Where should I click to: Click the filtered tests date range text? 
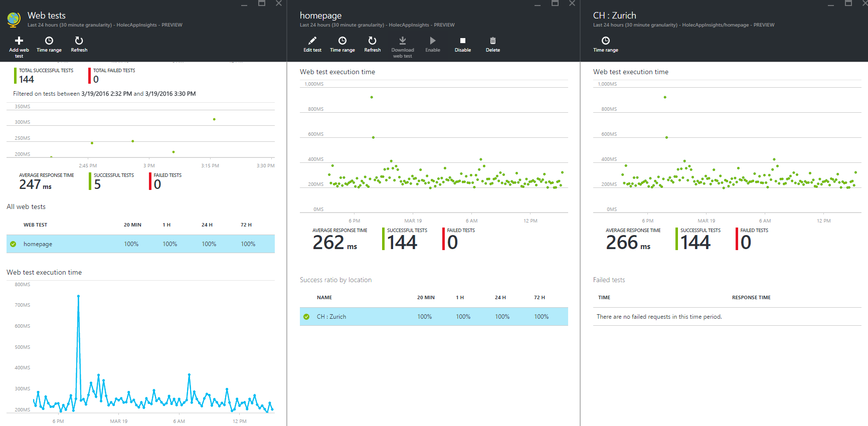104,94
